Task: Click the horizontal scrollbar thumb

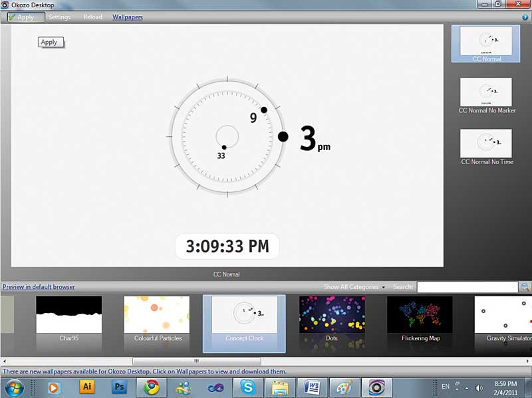Action: pyautogui.click(x=197, y=361)
